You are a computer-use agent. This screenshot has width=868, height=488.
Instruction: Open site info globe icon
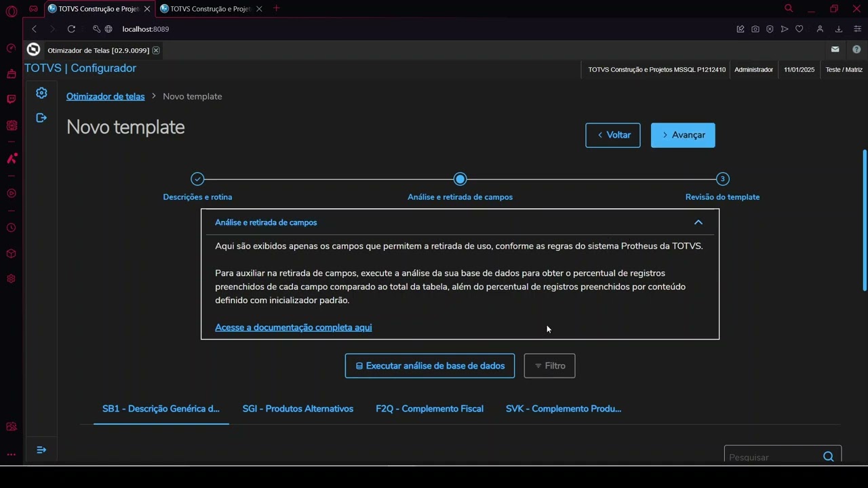pyautogui.click(x=108, y=29)
